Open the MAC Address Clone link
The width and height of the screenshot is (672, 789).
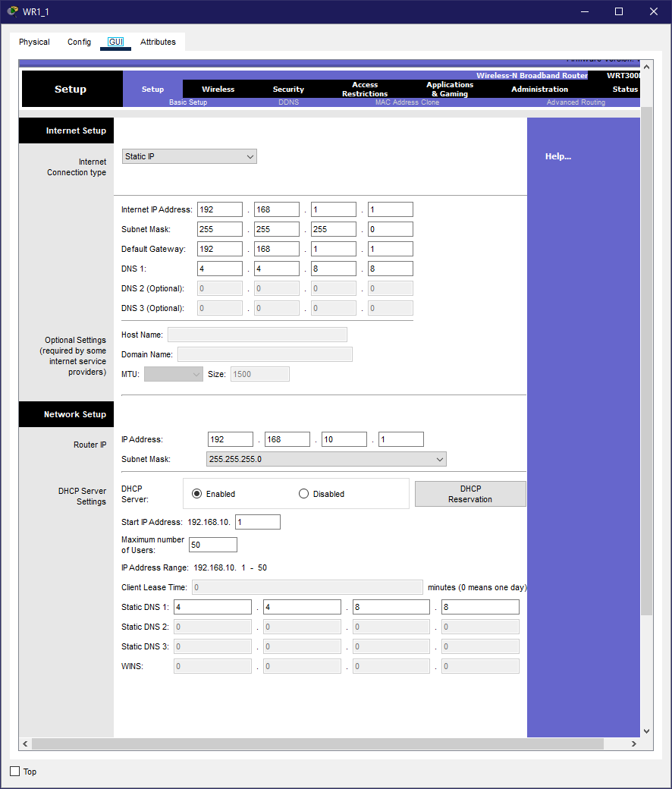(x=407, y=102)
